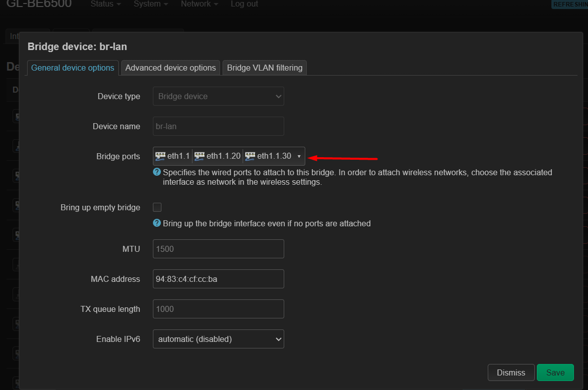Screen dimensions: 588x390
Task: Open the Status menu
Action: click(105, 4)
